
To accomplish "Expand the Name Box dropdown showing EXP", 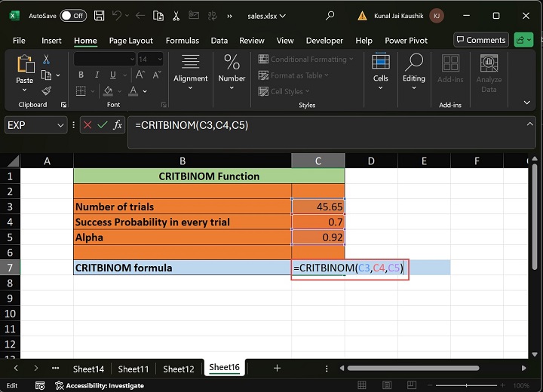I will pos(60,125).
